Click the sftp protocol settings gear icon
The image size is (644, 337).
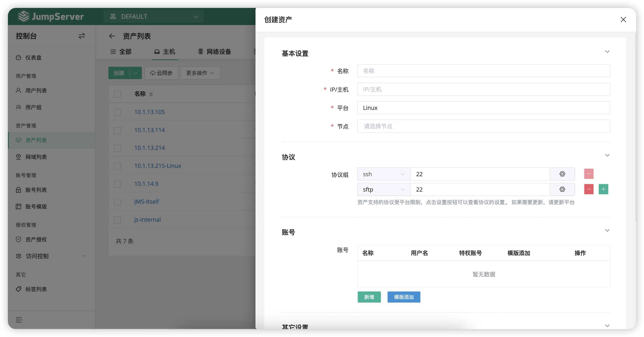click(562, 189)
